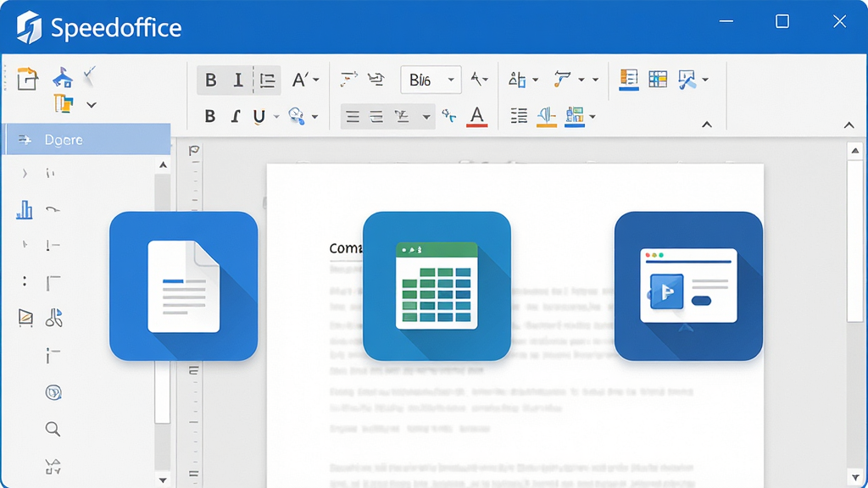Click the blue house-shaped toolbar icon
This screenshot has height=488, width=868.
click(x=63, y=78)
